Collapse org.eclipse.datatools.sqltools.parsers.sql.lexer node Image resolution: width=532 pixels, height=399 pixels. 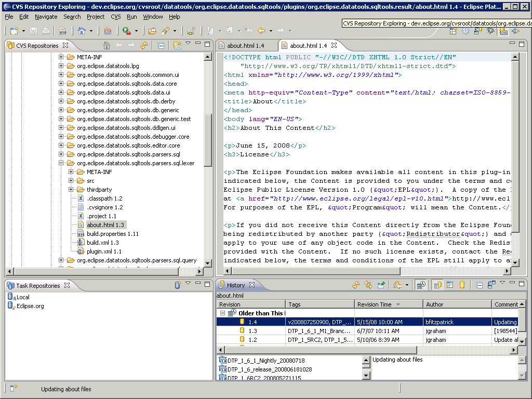(61, 163)
